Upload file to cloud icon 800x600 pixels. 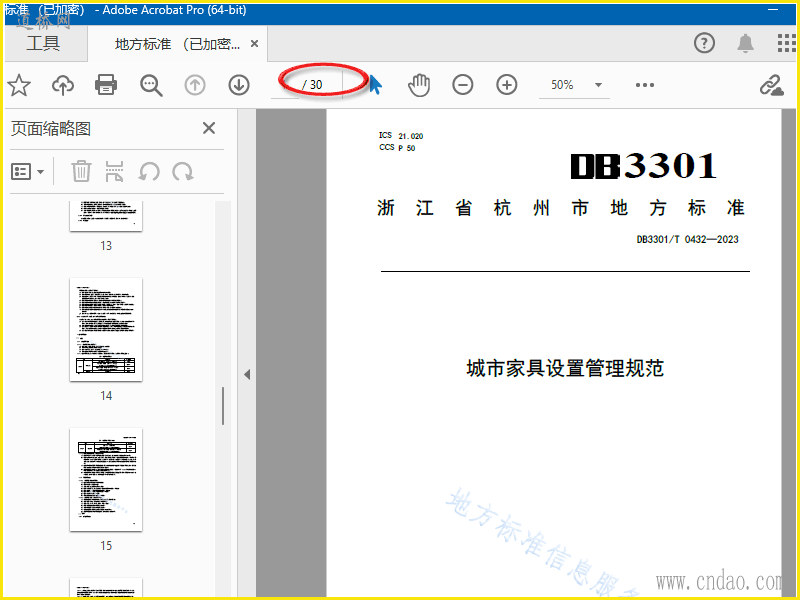tap(63, 85)
